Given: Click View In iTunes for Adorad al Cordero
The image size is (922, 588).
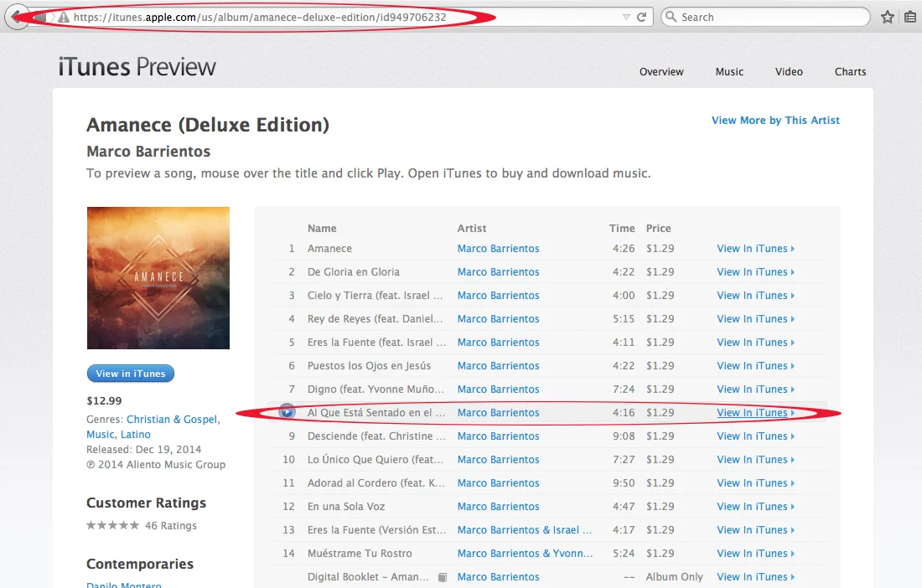Looking at the screenshot, I should coord(755,483).
